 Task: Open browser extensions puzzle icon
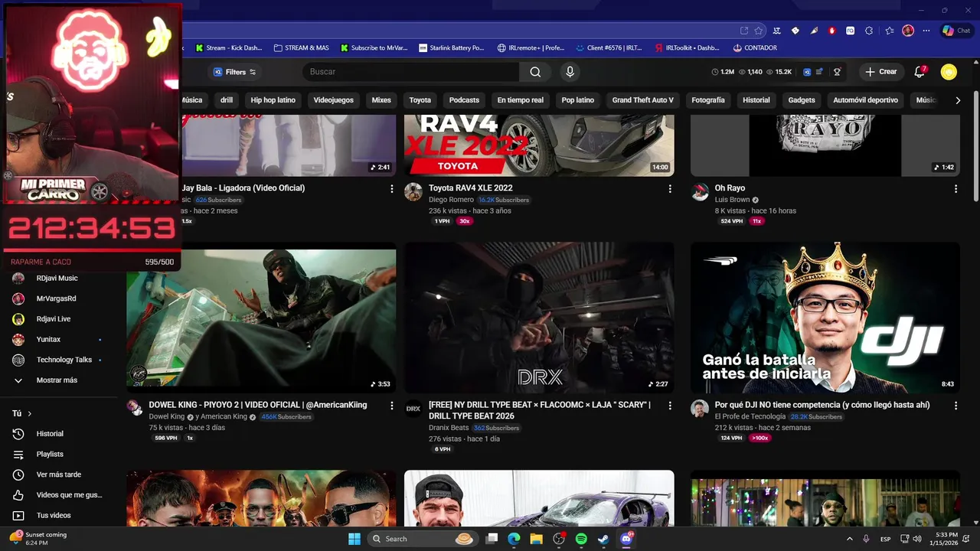pyautogui.click(x=869, y=31)
